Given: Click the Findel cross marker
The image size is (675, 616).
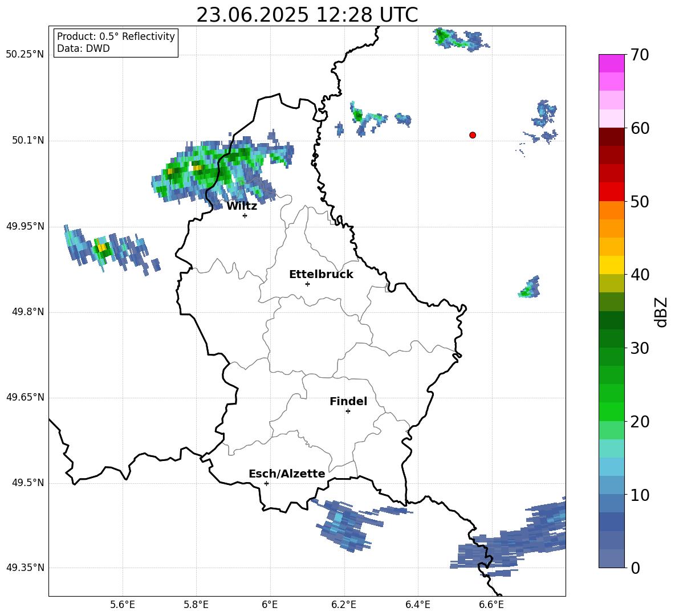Looking at the screenshot, I should (x=348, y=411).
